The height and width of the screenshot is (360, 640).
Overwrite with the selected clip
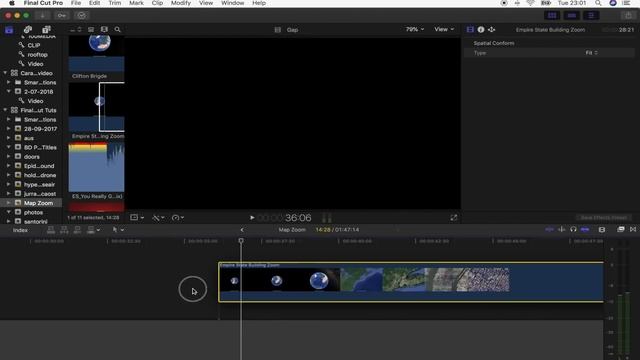91,230
